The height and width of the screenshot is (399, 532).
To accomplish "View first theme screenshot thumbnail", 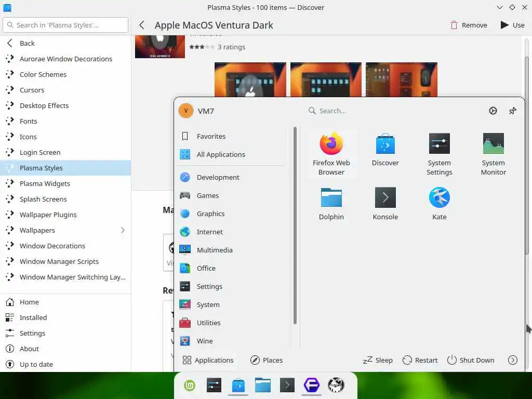I will click(250, 79).
